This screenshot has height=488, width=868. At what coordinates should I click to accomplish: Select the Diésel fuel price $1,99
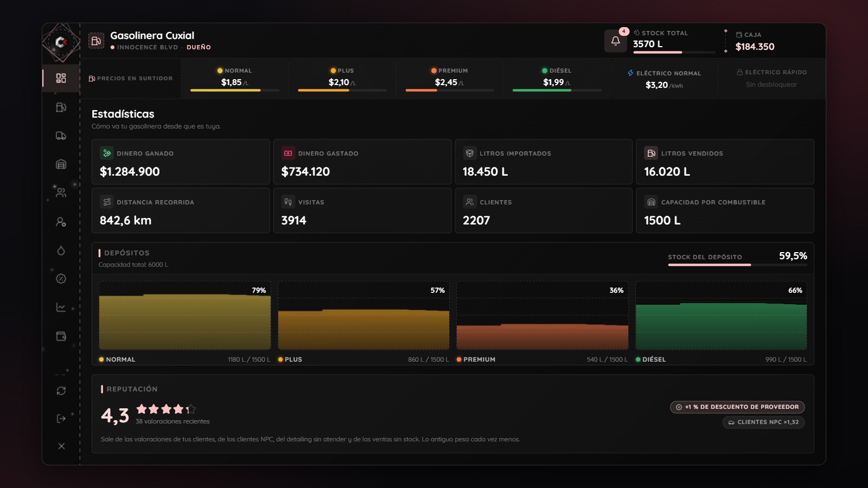(557, 79)
